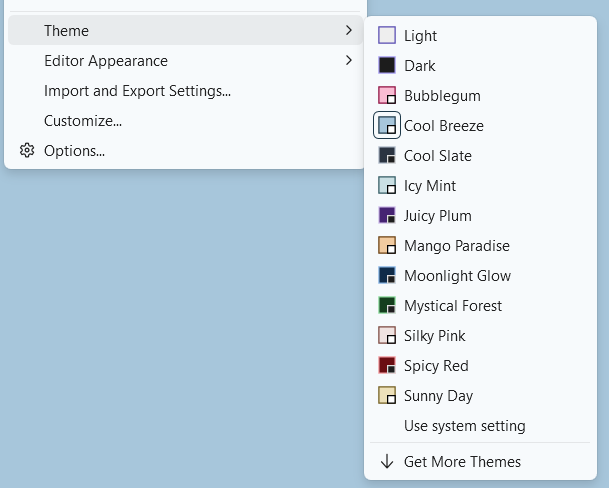609x488 pixels.
Task: Expand the Theme submenu arrow
Action: 348,31
